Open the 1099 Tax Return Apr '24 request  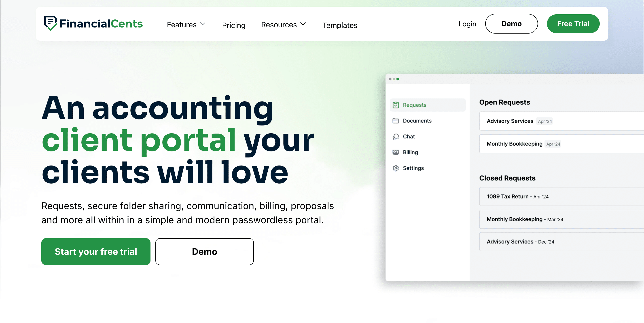[561, 196]
